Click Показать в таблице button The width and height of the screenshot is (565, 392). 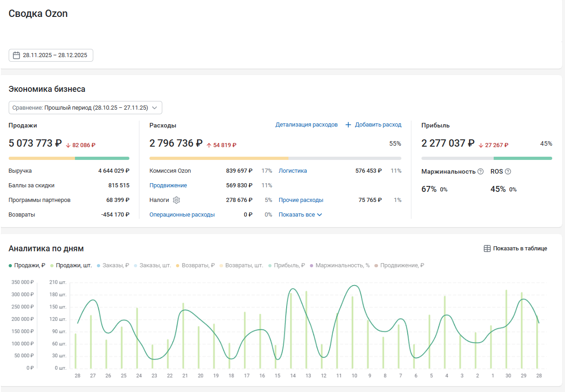tap(515, 249)
